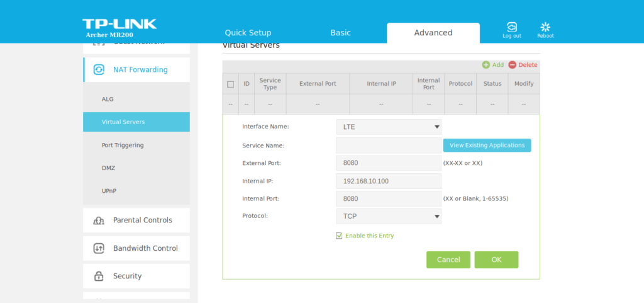Confirm the entry with OK button

coord(496,260)
